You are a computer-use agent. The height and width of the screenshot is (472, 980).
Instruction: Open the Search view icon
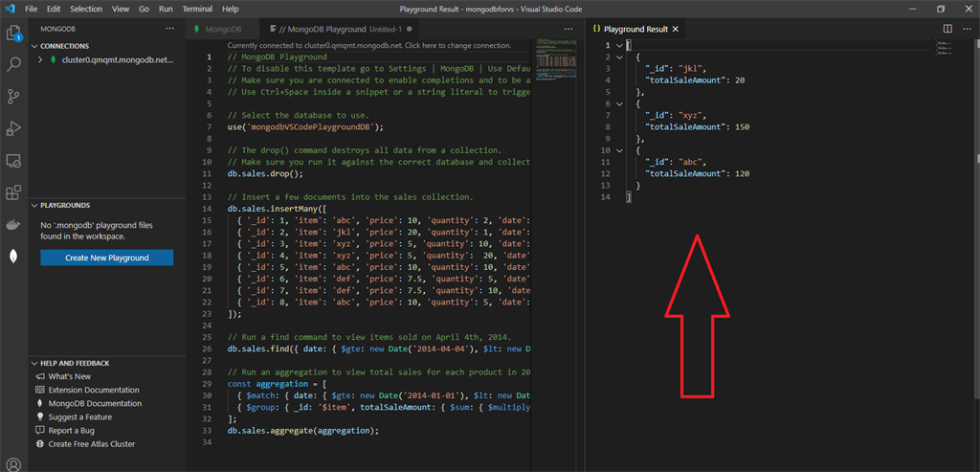13,64
